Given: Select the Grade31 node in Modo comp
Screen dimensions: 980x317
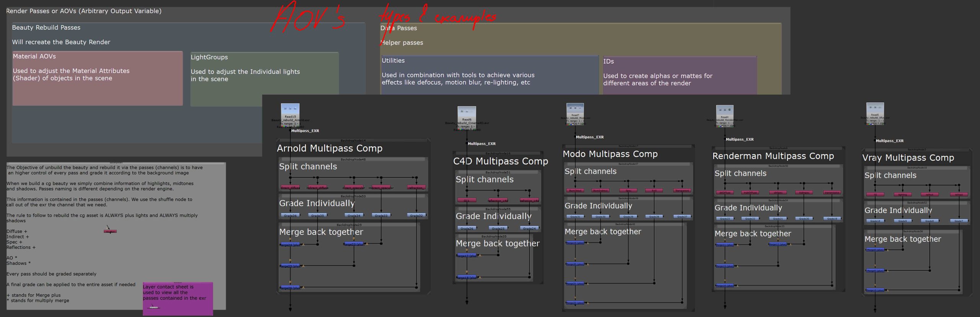Looking at the screenshot, I should point(575,217).
